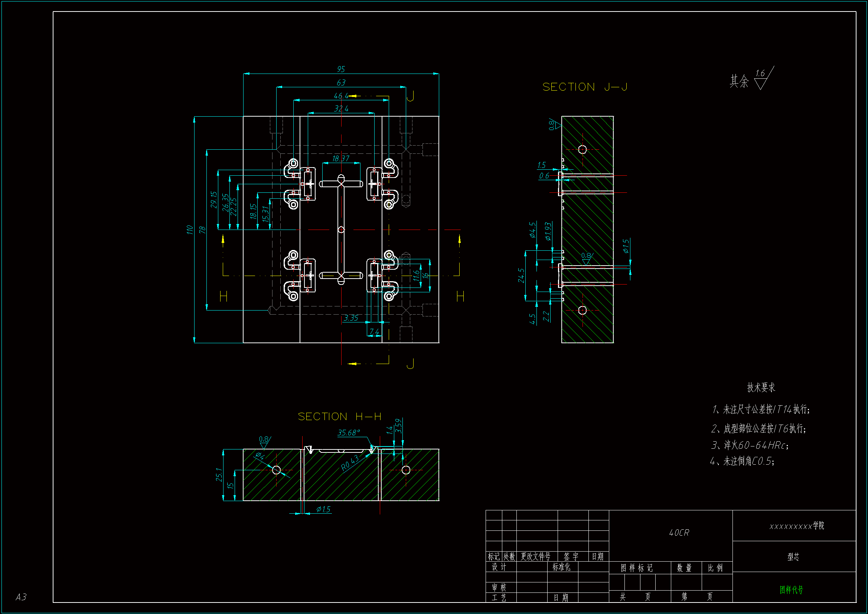Viewport: 868px width, 614px height.
Task: Select the 24.5 dimension in section J-J
Action: [521, 275]
